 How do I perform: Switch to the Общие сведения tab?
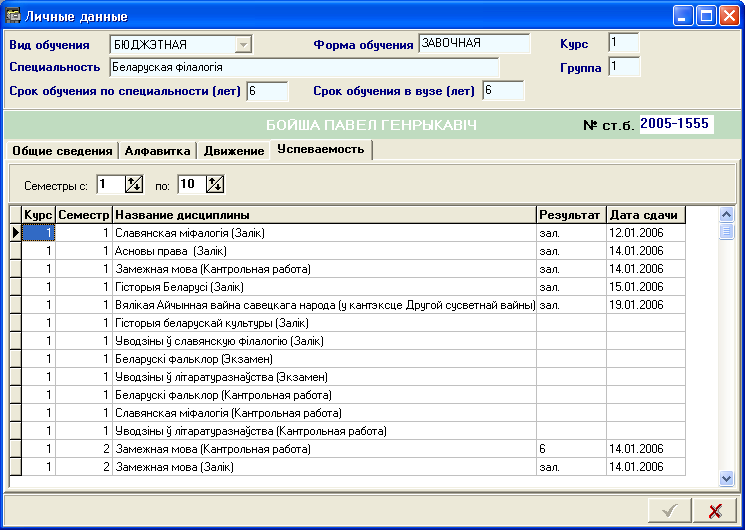tap(61, 151)
